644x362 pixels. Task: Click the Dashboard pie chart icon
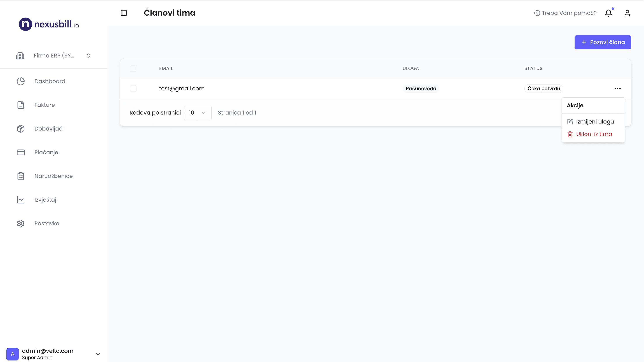(21, 81)
